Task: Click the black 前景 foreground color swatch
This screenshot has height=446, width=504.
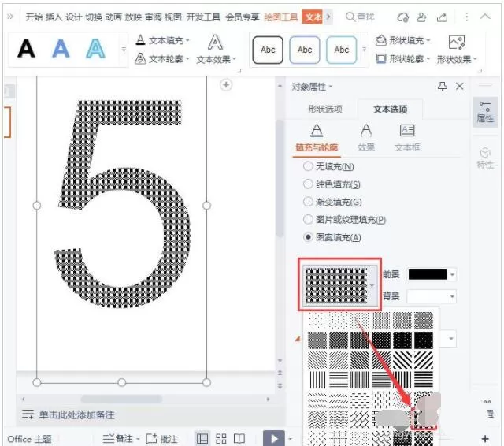Action: click(428, 274)
